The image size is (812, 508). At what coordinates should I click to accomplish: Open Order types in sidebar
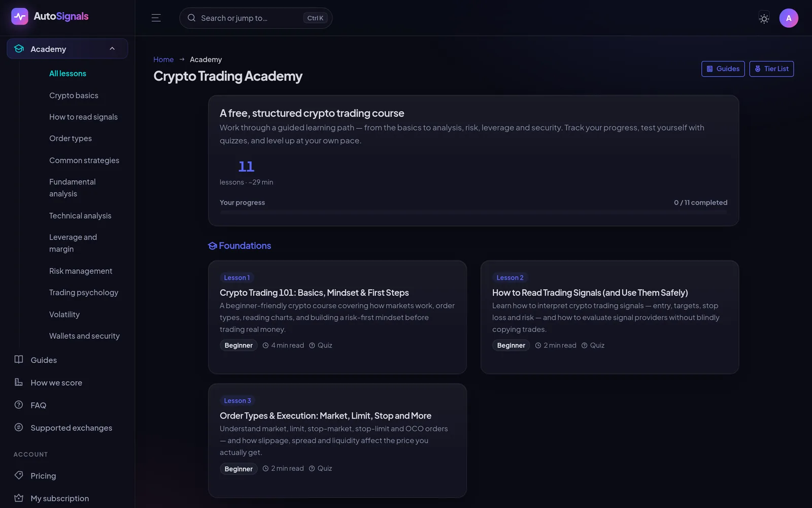(x=71, y=138)
